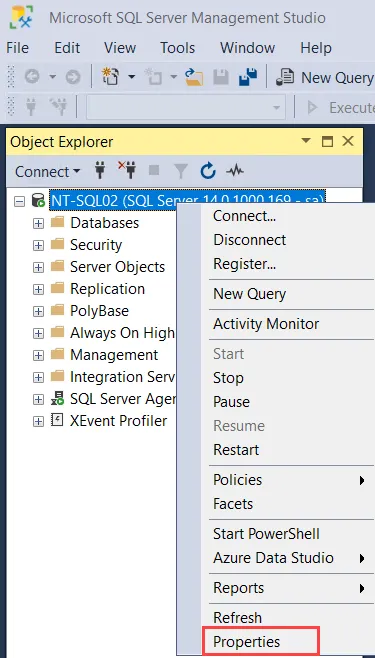Click the toolbar Connect plug icon

point(31,108)
